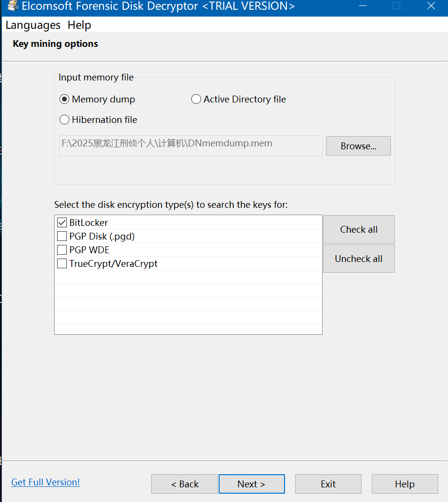Open the Languages menu

tap(33, 25)
